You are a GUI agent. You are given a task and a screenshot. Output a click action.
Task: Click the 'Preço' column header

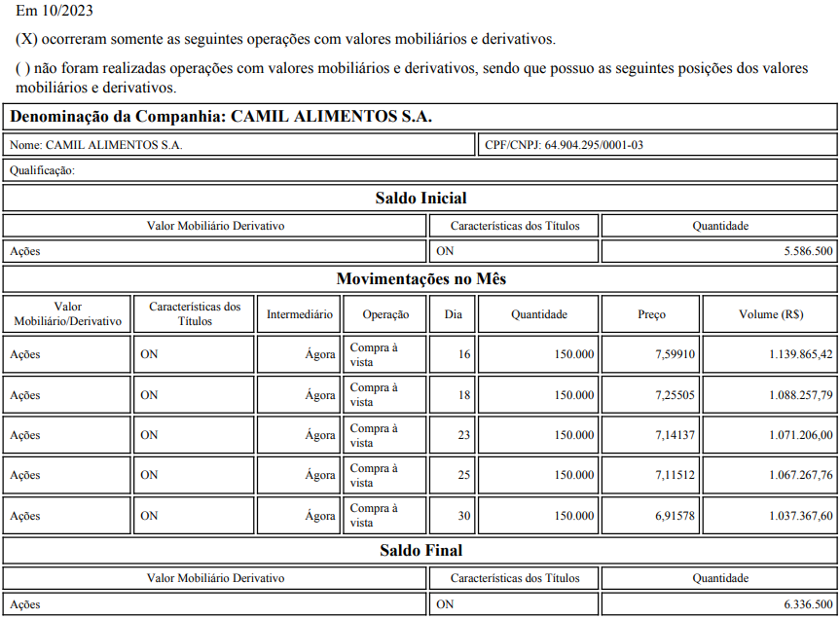point(651,314)
